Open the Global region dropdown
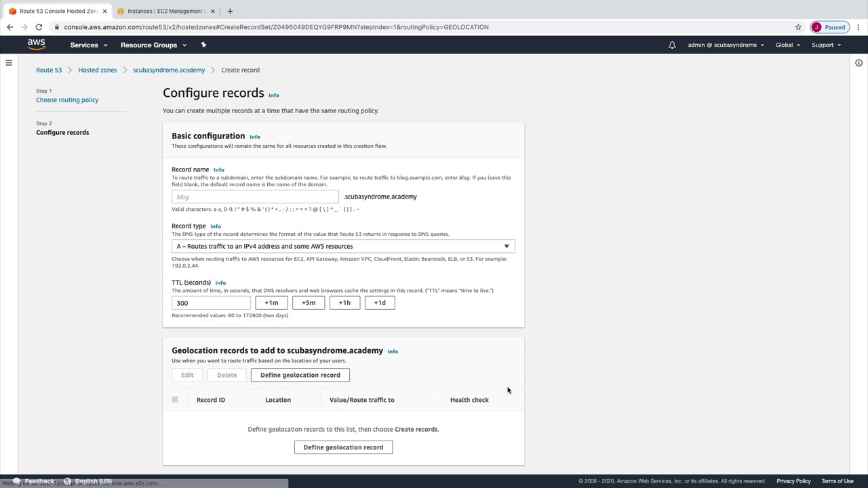 (788, 45)
